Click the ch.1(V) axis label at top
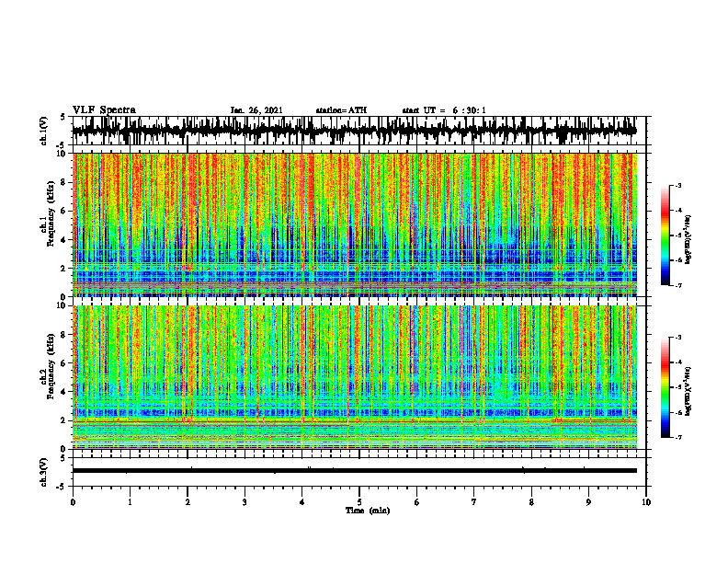The width and height of the screenshot is (728, 563). (44, 131)
